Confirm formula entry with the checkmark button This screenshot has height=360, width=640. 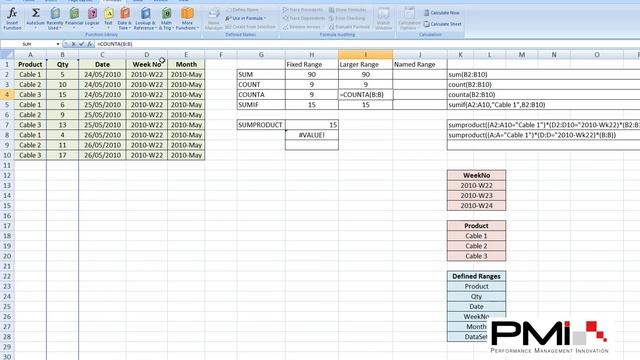[81, 44]
